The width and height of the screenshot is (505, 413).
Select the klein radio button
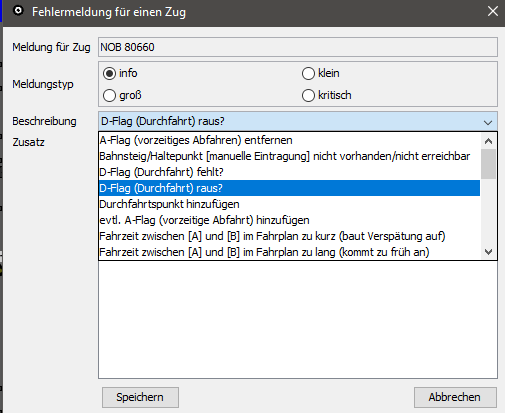tap(308, 73)
